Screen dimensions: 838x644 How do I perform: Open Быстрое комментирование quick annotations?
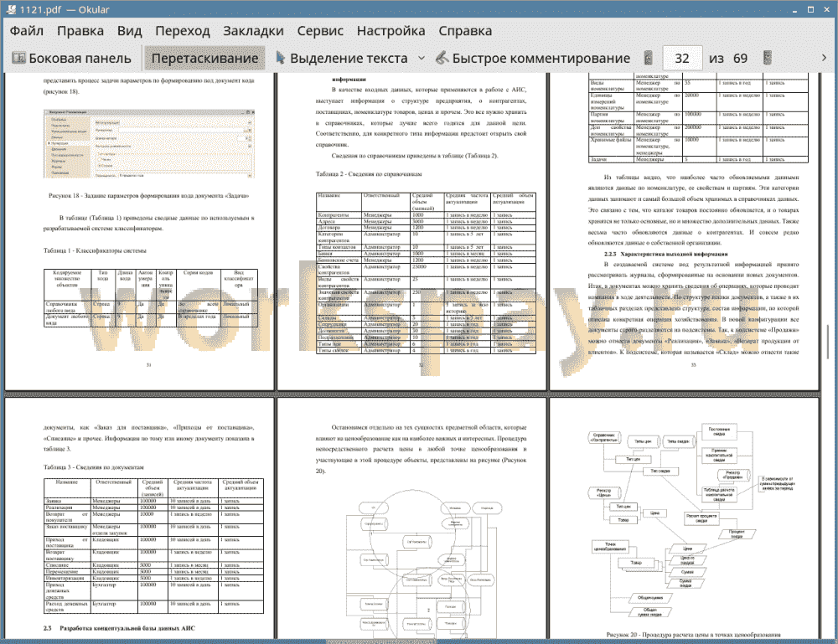[x=533, y=59]
